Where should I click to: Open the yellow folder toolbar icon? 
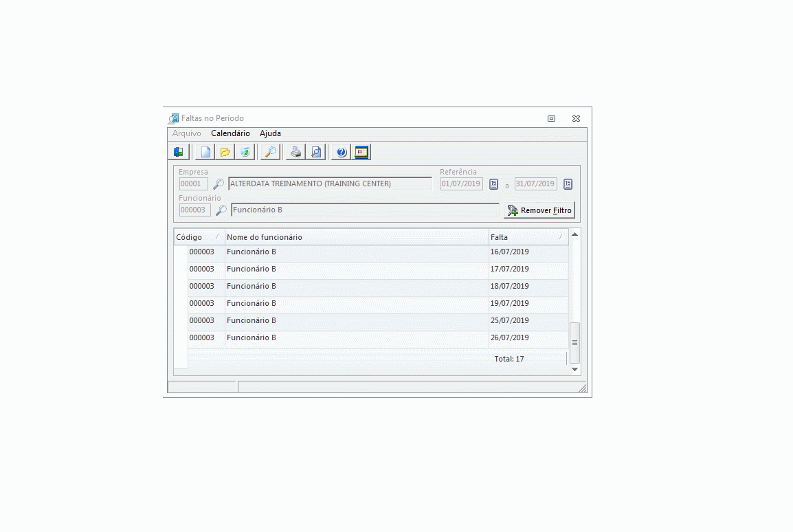[225, 152]
